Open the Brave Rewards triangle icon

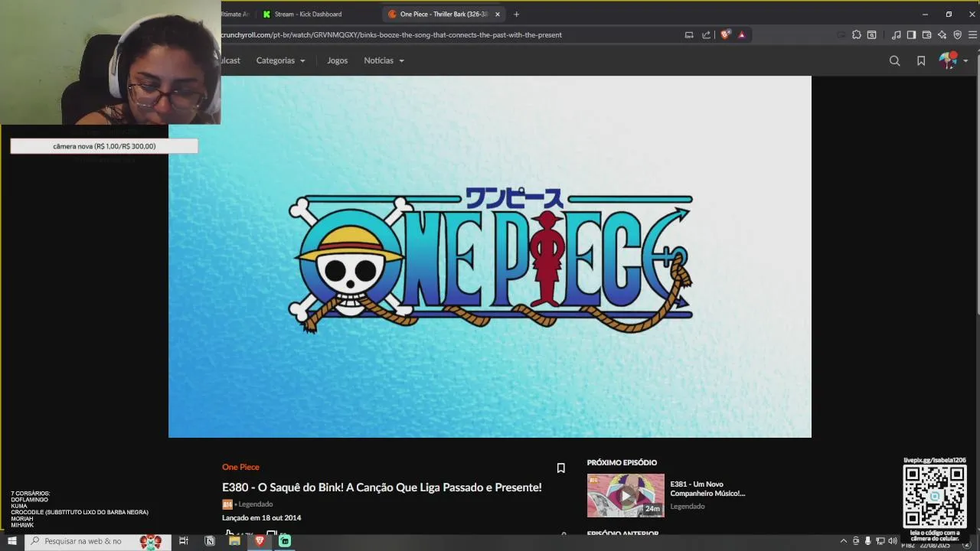point(741,34)
